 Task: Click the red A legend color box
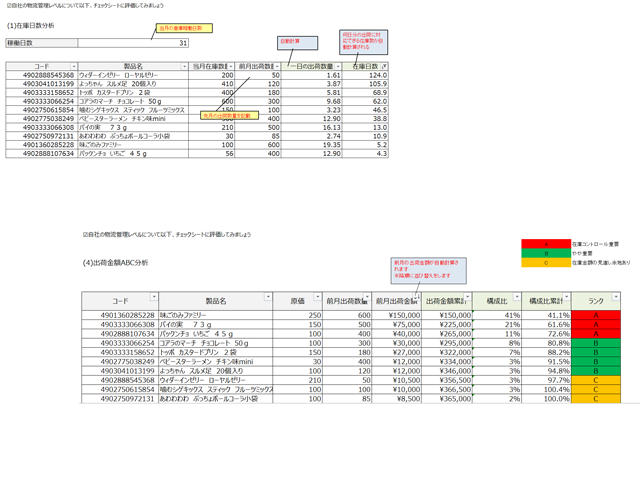point(545,244)
